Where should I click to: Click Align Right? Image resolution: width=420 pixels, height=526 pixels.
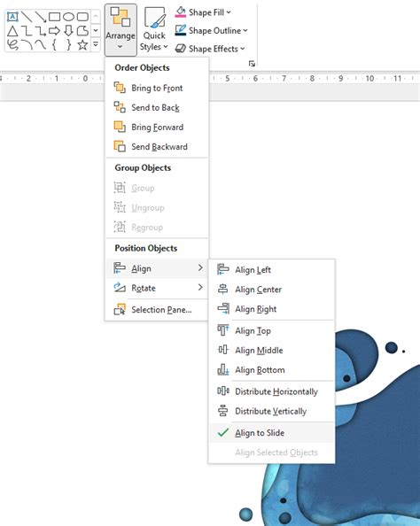[272, 309]
